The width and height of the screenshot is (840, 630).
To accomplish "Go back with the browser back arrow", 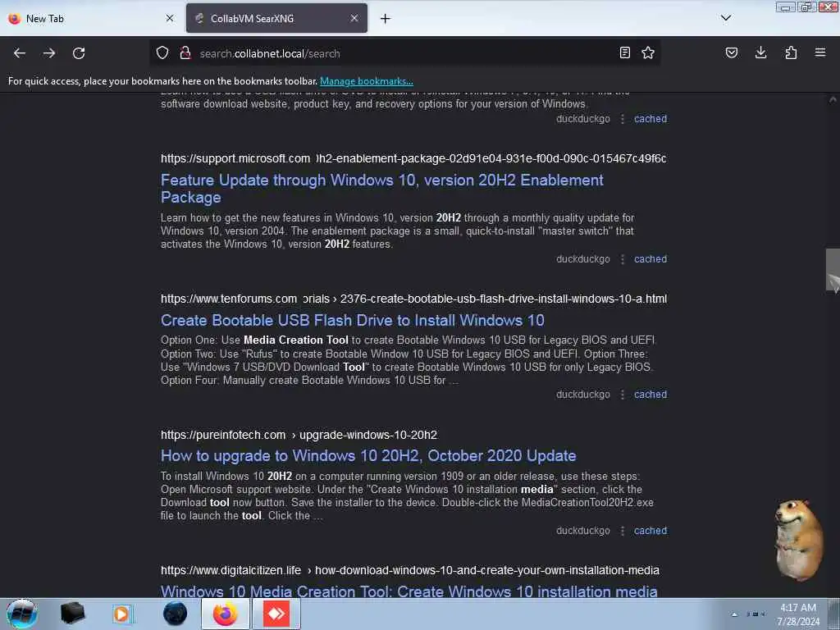I will (x=20, y=53).
